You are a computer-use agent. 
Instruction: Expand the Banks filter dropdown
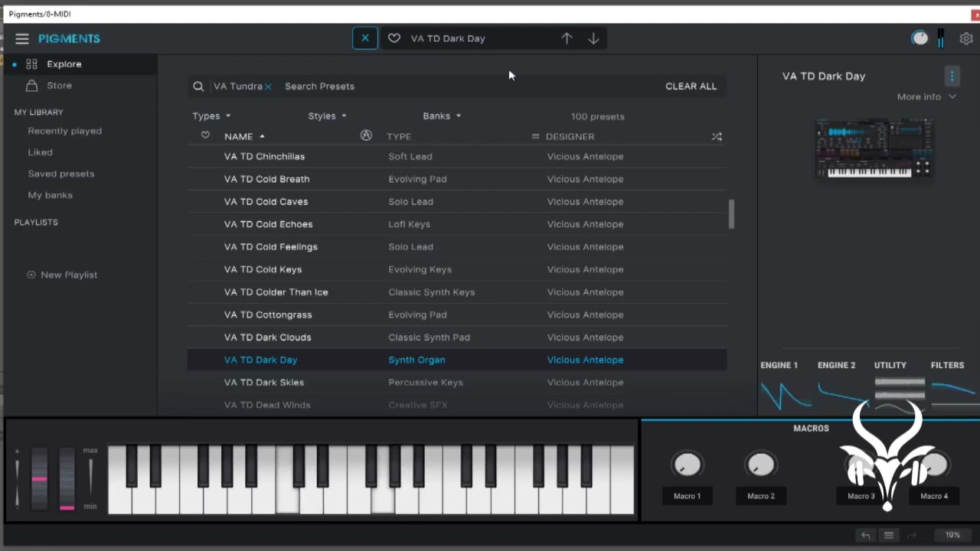tap(442, 116)
